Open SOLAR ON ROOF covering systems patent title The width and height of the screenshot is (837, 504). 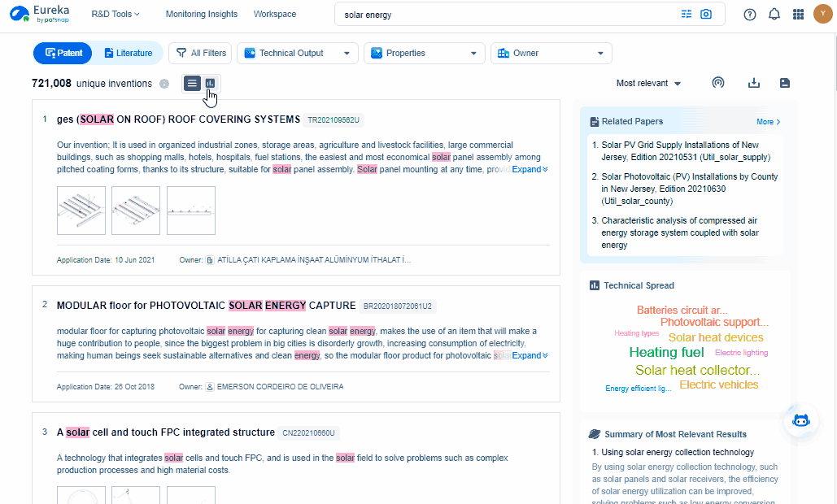[178, 119]
